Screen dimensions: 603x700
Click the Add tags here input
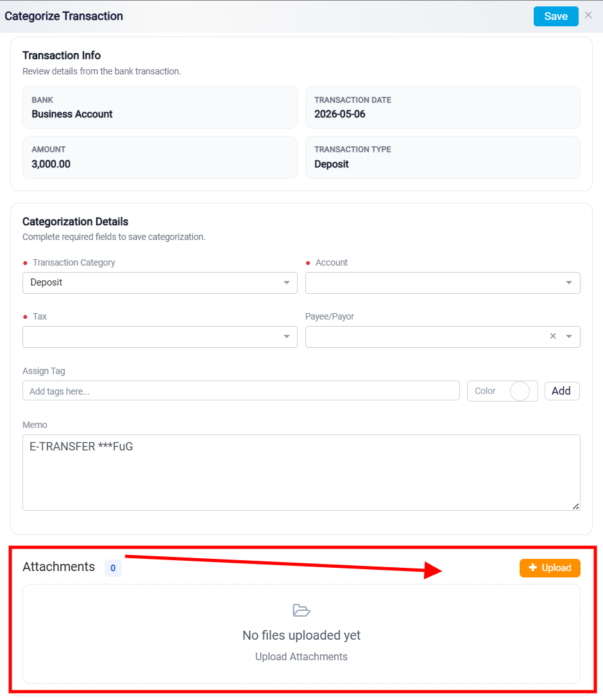(241, 391)
